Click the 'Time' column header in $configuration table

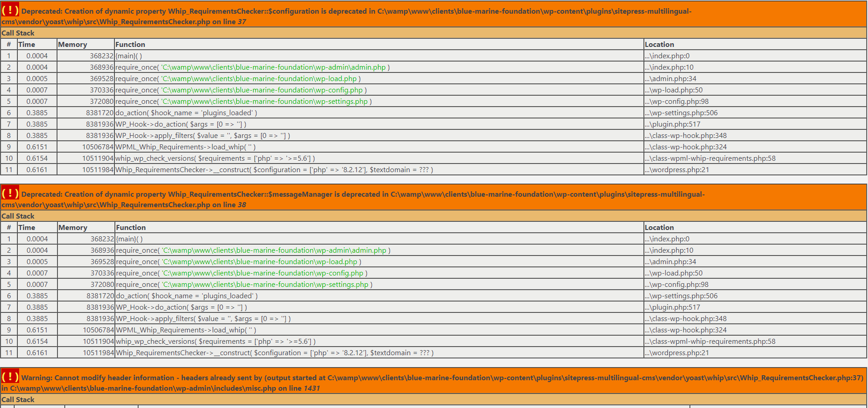click(x=26, y=44)
